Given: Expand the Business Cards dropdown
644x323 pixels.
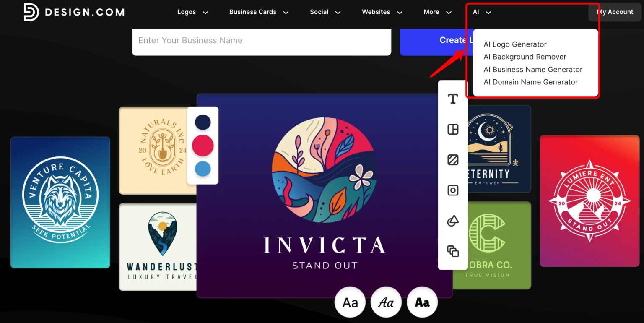Looking at the screenshot, I should (259, 12).
